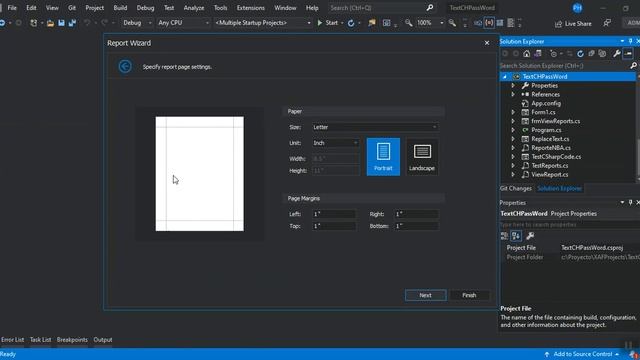The height and width of the screenshot is (360, 640).
Task: Open the Properties wrench in Solution Explorer toolbar
Action: coord(617,53)
